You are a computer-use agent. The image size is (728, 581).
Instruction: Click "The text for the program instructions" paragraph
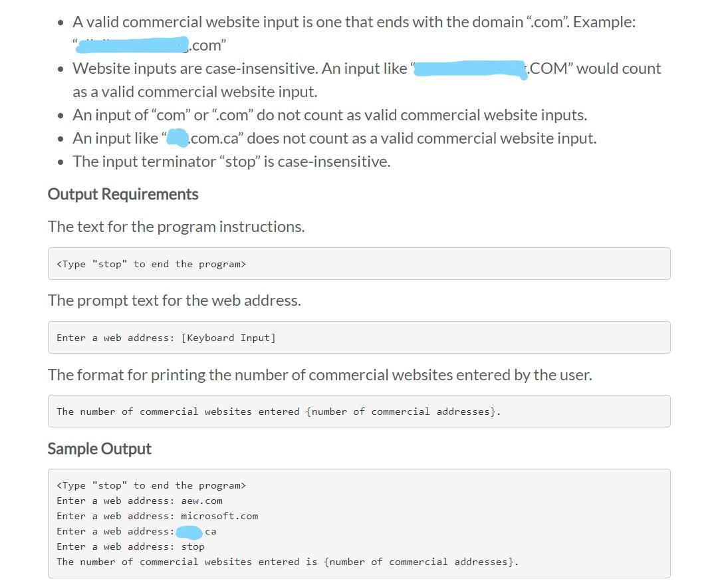pos(176,227)
